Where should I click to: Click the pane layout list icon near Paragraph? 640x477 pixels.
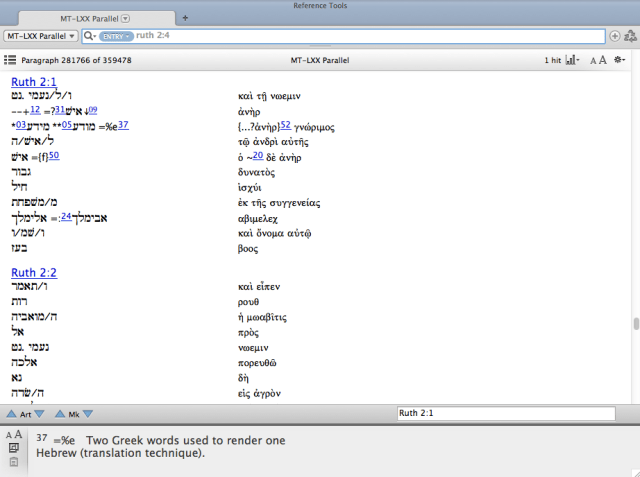[x=11, y=60]
